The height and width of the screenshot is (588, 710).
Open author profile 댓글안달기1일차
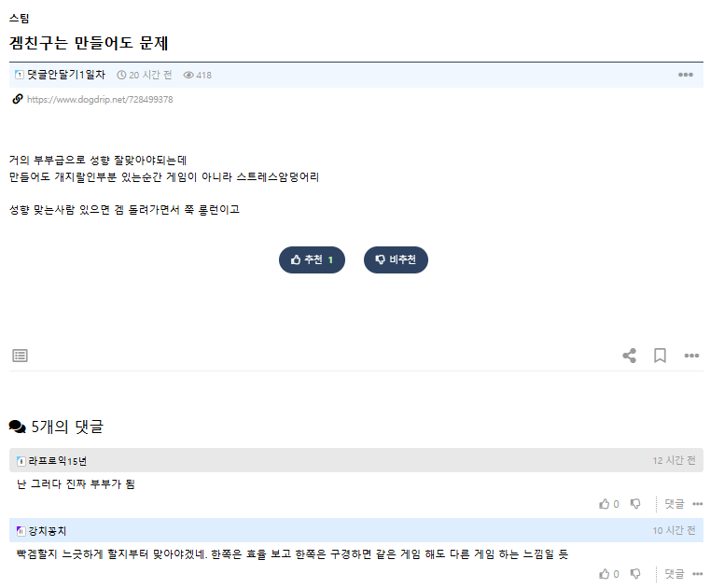click(x=66, y=75)
